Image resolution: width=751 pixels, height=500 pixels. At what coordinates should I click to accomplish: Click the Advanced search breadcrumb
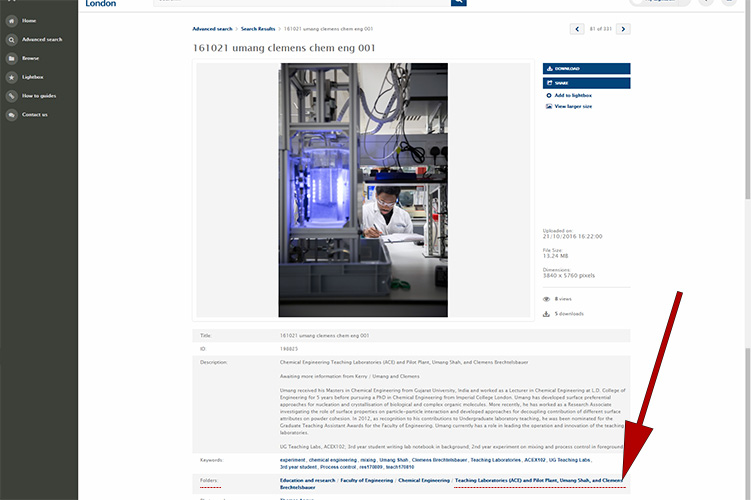212,29
